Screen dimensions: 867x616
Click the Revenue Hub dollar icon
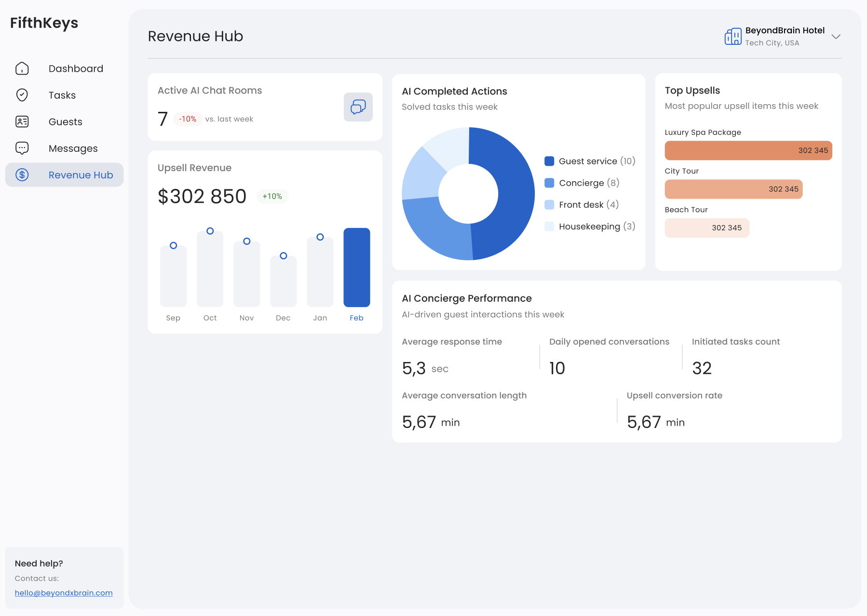click(22, 174)
